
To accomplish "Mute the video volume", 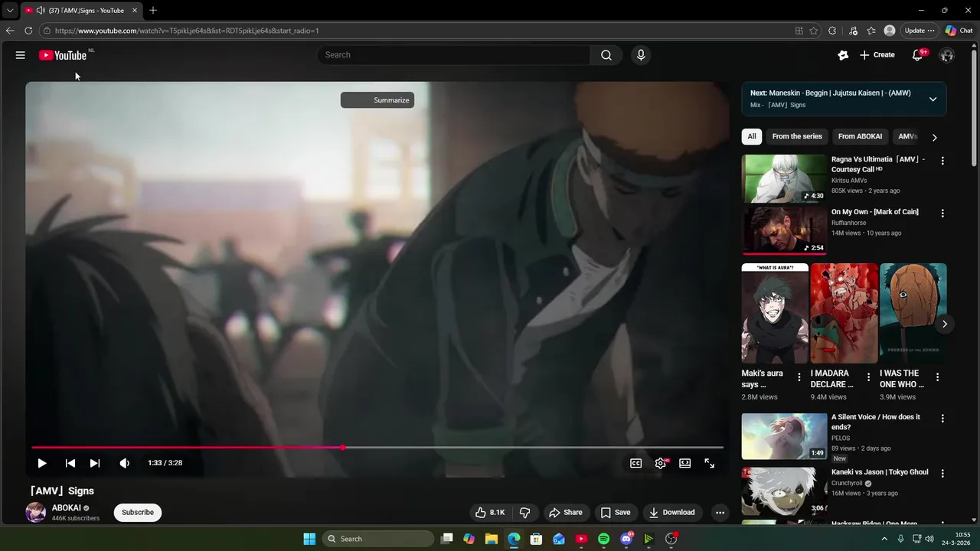I will click(x=125, y=463).
